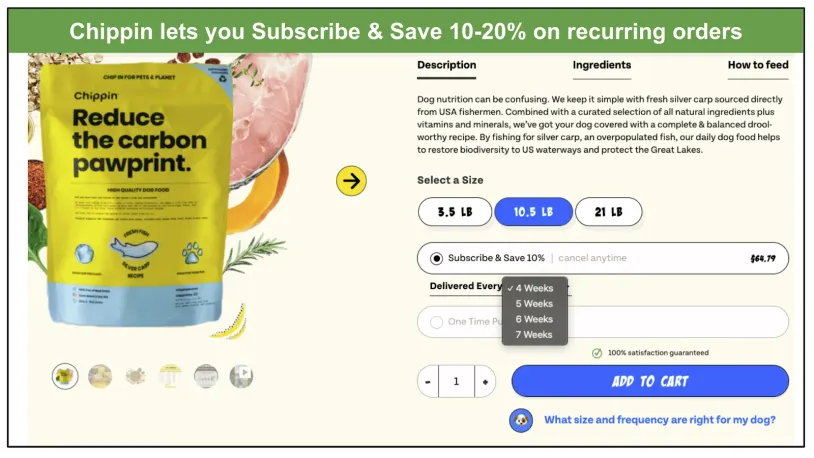Viewport: 814px width, 458px height.
Task: Increase quantity with the plus button
Action: (x=485, y=382)
